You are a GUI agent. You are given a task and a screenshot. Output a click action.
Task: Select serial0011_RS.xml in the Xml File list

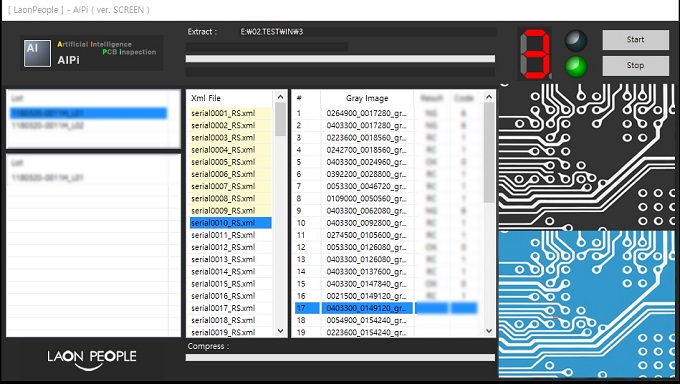(x=231, y=235)
